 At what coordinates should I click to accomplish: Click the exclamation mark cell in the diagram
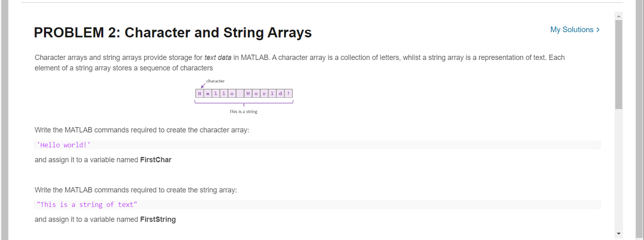[288, 93]
